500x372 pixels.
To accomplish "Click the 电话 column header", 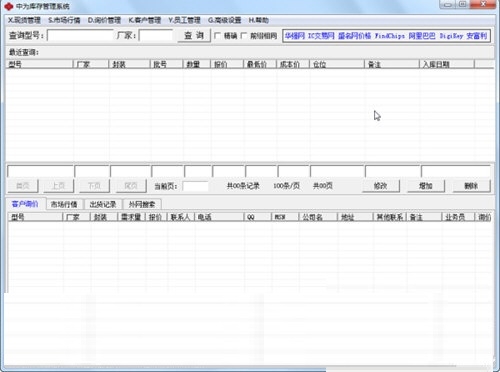I will pos(219,217).
